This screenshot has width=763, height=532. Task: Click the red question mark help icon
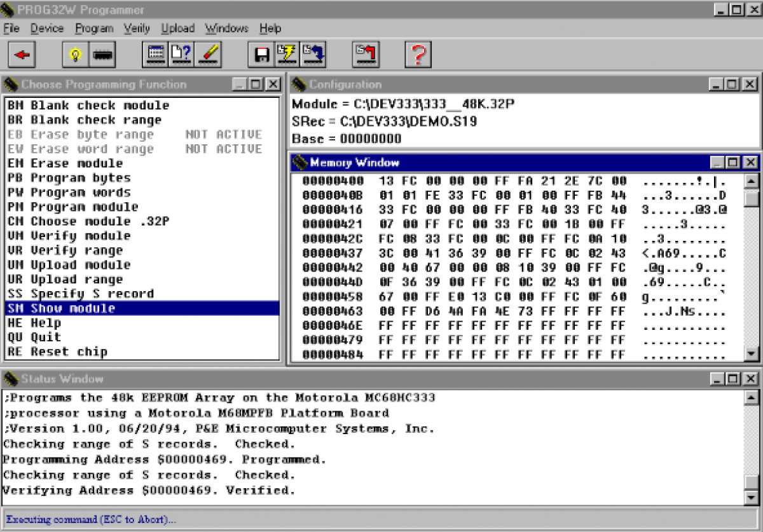coord(418,55)
